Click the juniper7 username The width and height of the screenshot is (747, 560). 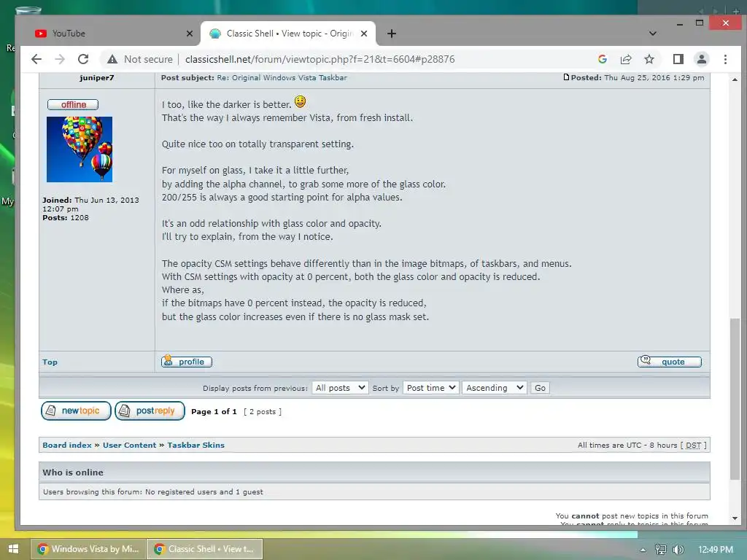point(97,77)
